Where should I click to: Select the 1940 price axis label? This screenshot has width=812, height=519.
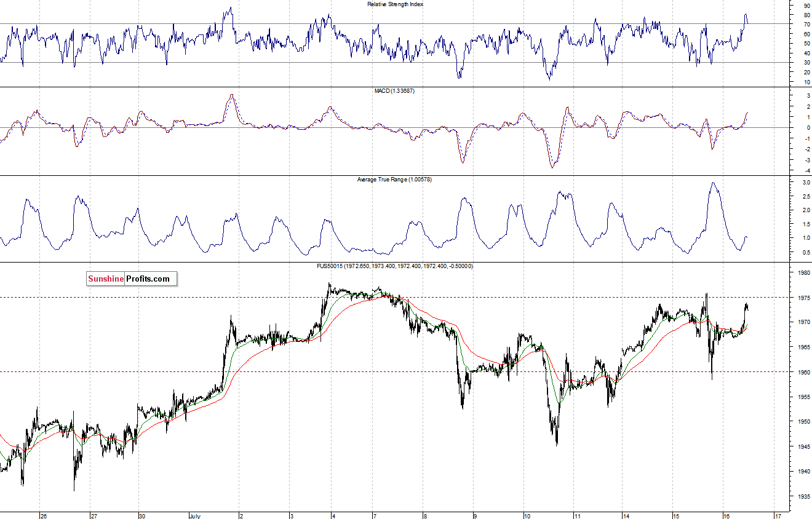click(805, 472)
